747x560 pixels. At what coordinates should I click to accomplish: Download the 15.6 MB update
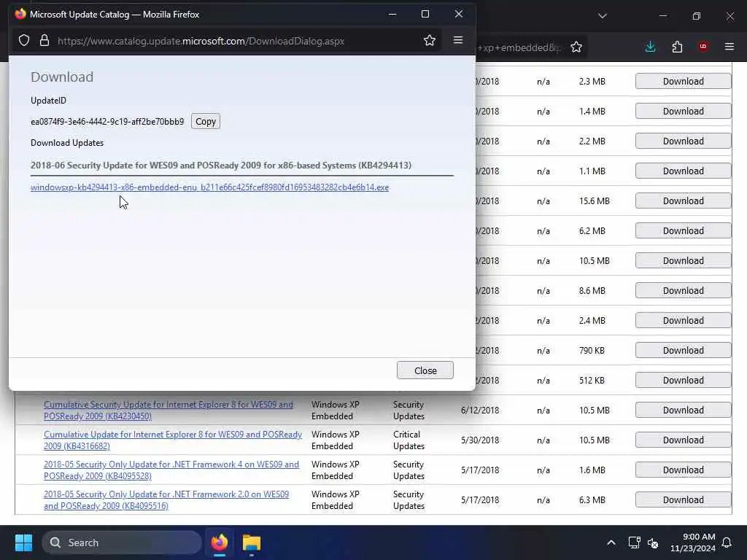(x=683, y=201)
